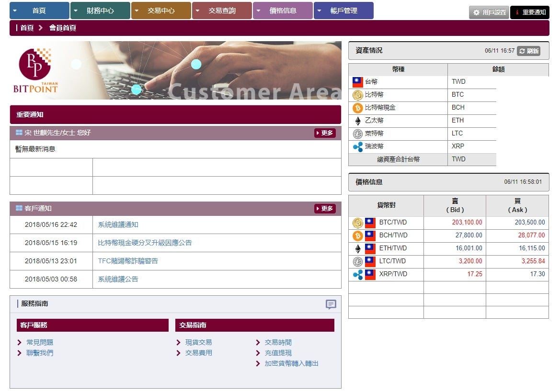Click the BTC/TWD Ask price 203,500.00
The height and width of the screenshot is (392, 560).
[x=530, y=222]
